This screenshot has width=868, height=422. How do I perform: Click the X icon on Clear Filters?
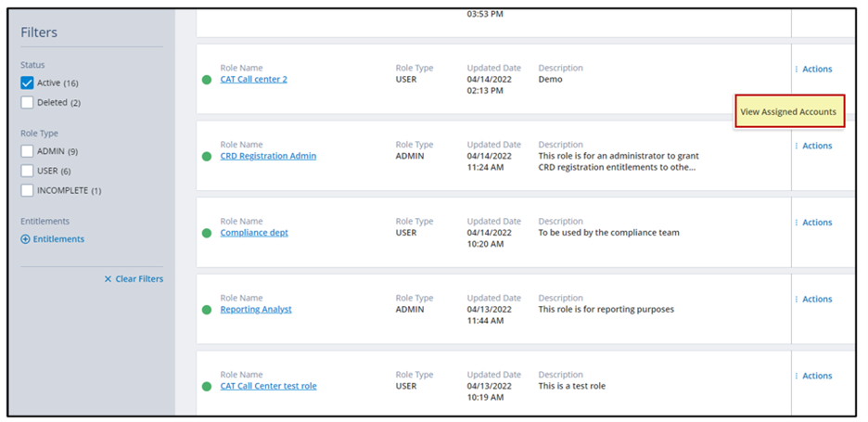[108, 279]
